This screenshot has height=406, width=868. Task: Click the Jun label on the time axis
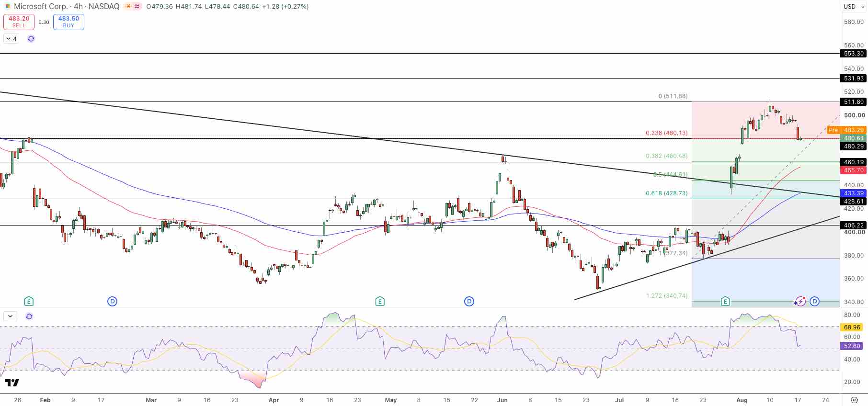pos(502,400)
